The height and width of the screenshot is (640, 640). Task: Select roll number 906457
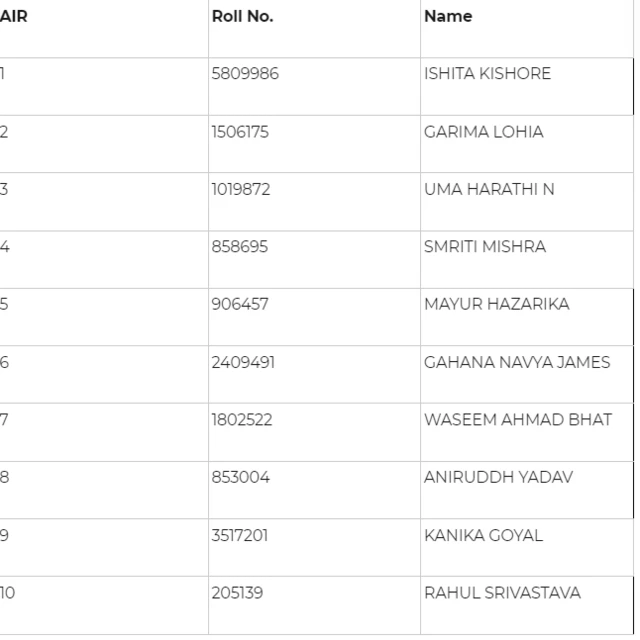pos(240,304)
